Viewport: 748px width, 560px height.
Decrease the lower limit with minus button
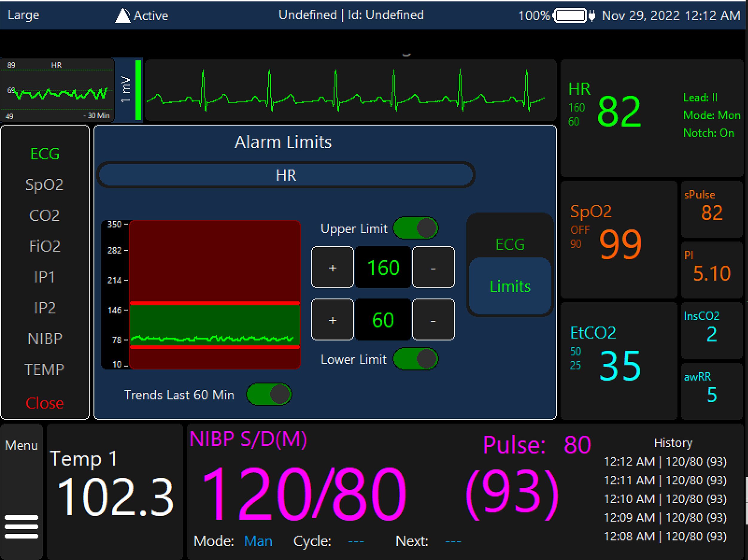[433, 319]
